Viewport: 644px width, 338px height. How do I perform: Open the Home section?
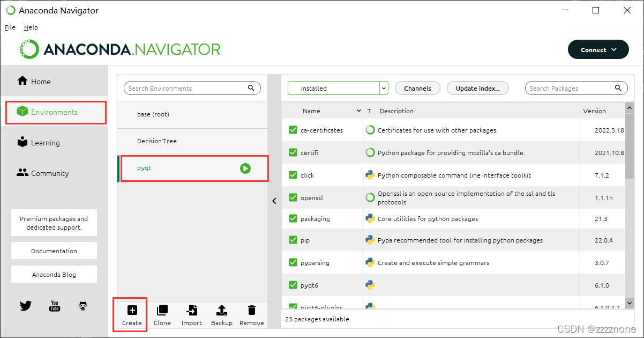[x=34, y=82]
